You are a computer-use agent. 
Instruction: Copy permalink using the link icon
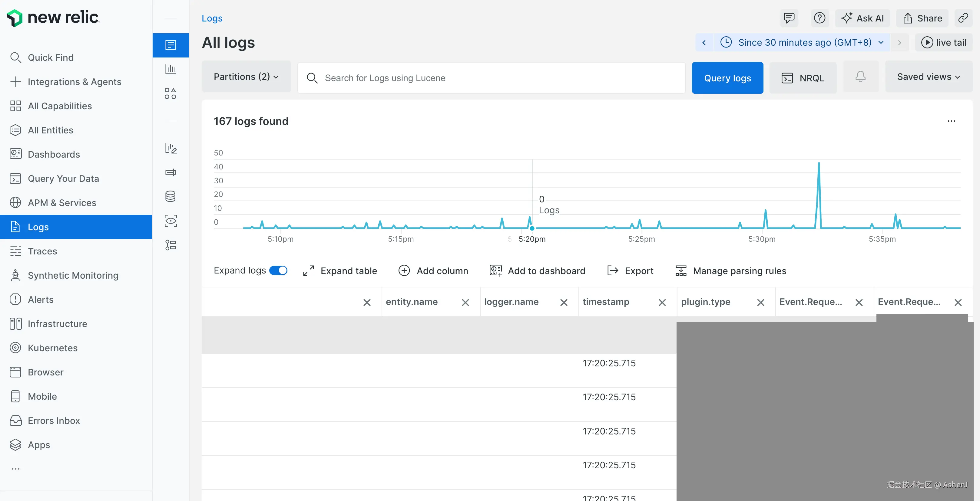[x=963, y=18]
